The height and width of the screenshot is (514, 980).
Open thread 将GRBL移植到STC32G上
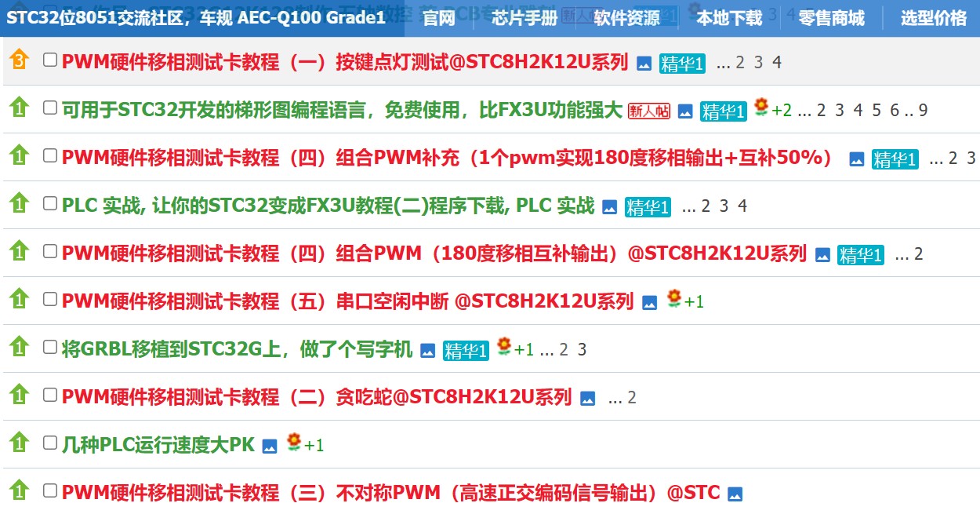[x=237, y=349]
